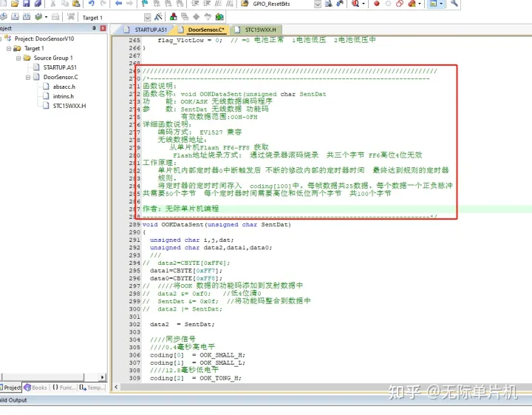Image resolution: width=532 pixels, height=415 pixels.
Task: Collapse the DoorSensor.C tree node
Action: click(x=28, y=77)
